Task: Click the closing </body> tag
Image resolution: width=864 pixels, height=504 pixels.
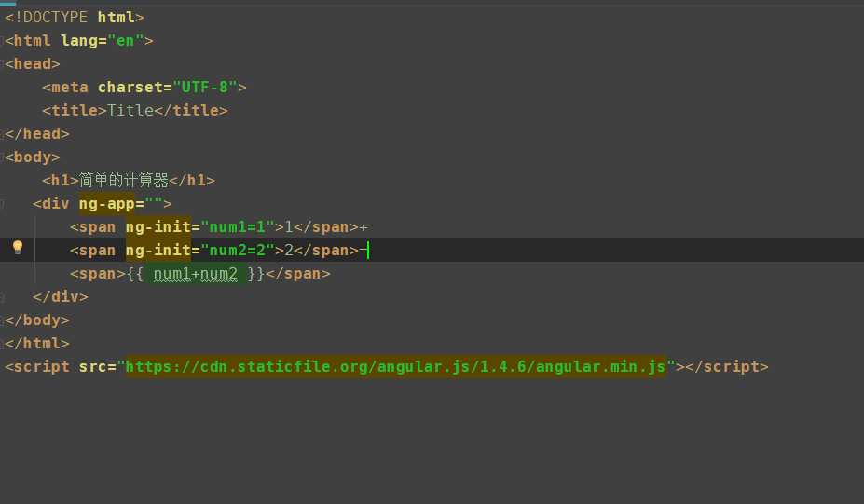Action: 37,320
